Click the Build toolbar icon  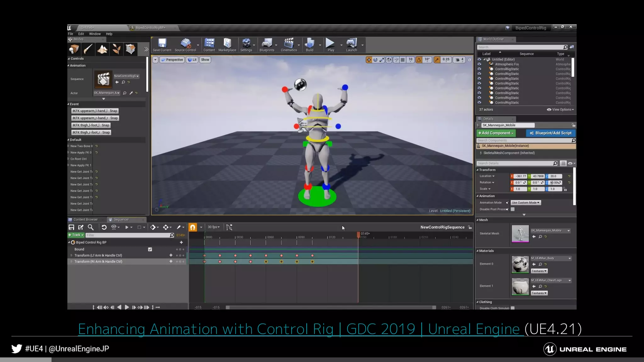(309, 45)
